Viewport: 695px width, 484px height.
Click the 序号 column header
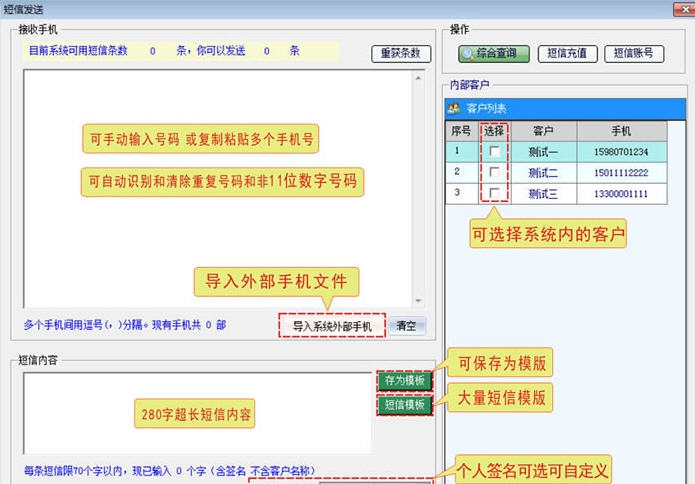click(x=461, y=131)
